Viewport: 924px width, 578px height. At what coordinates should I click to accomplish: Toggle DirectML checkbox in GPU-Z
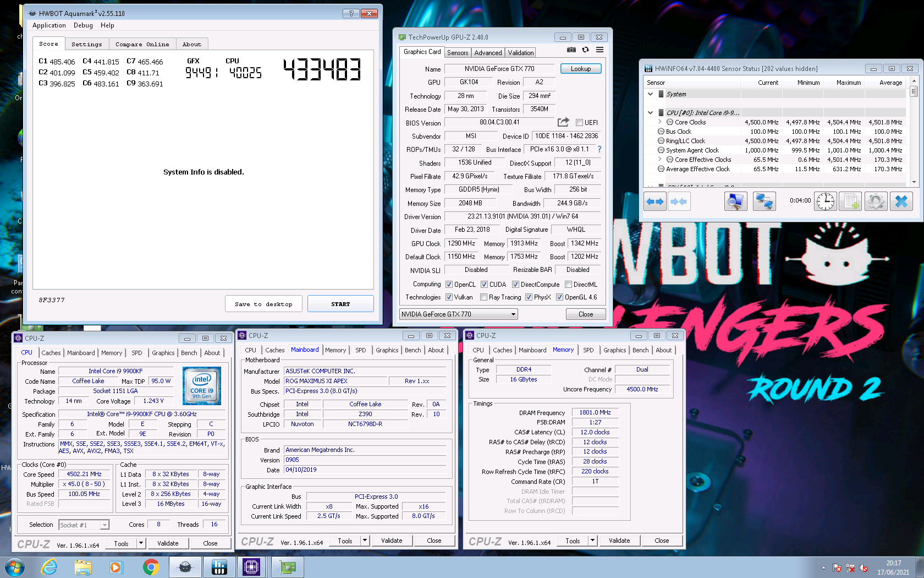click(x=569, y=285)
